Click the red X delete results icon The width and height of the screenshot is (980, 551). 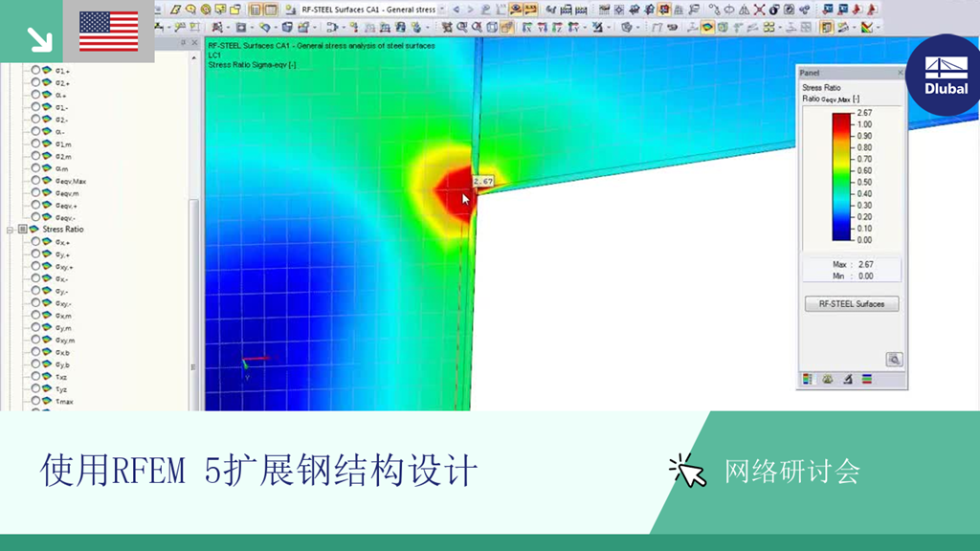pyautogui.click(x=759, y=10)
